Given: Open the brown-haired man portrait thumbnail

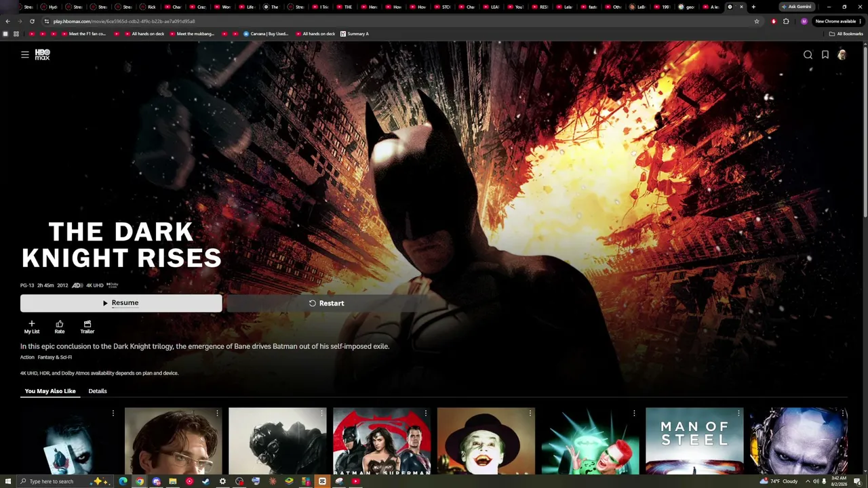Looking at the screenshot, I should 174,441.
